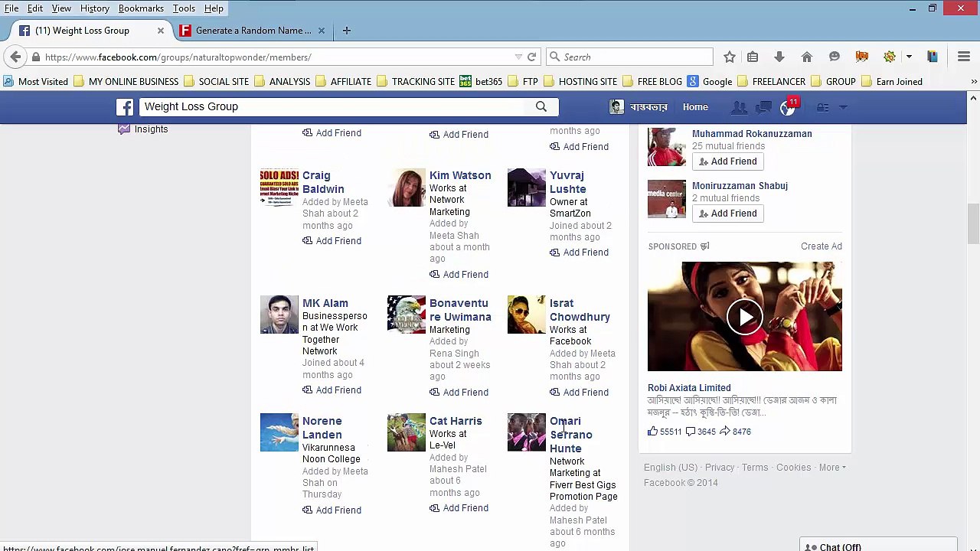
Task: Open the FREELANCER bookmark folder
Action: (x=771, y=81)
